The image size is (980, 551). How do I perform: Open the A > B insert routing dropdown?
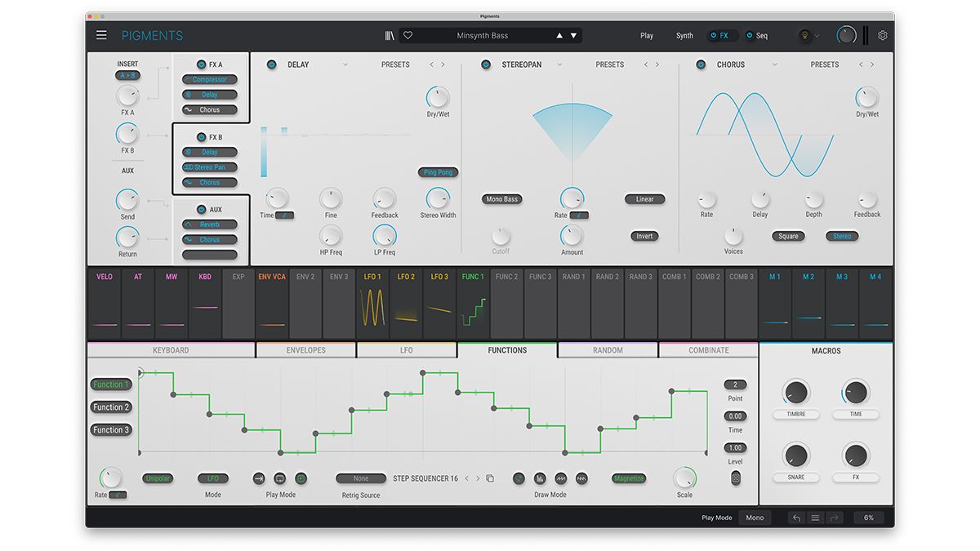[x=127, y=76]
